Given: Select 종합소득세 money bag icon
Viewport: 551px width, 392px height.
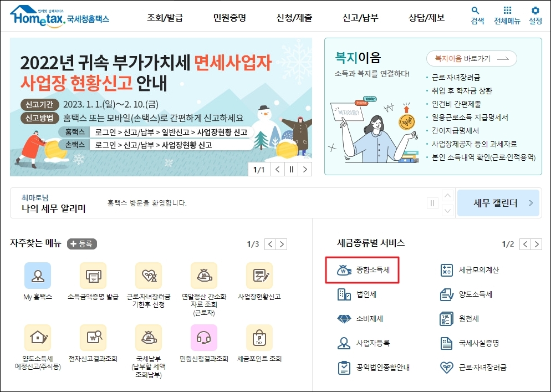Looking at the screenshot, I should tap(344, 270).
